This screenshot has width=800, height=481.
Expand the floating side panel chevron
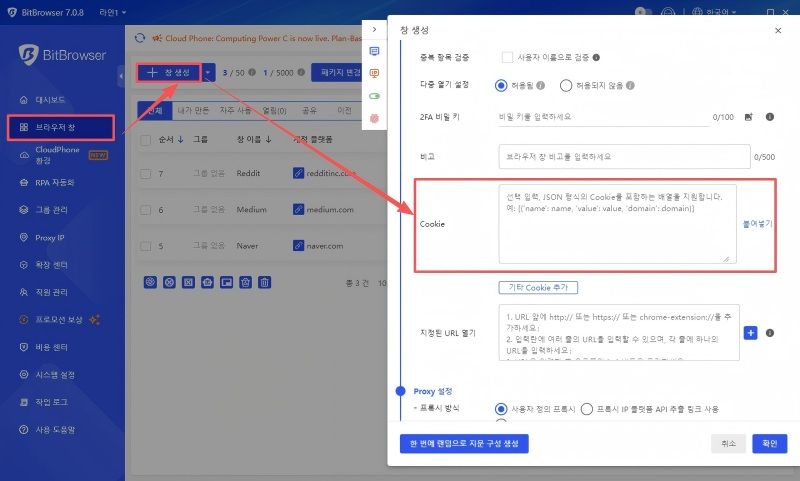coord(374,30)
